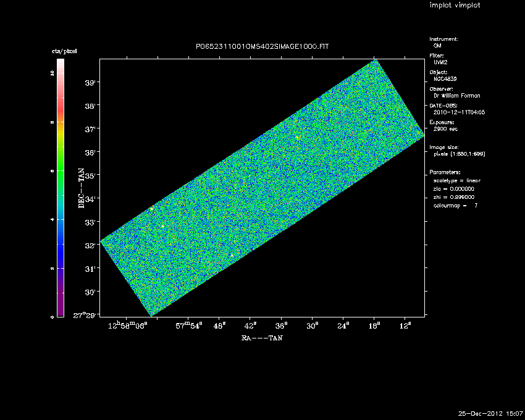Click the 39' declination tick label

tap(90, 83)
